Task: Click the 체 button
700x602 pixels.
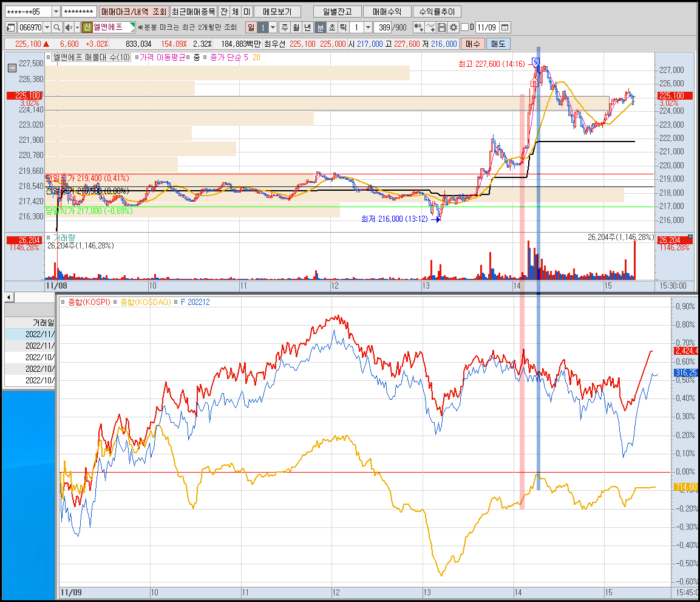Action: [x=236, y=12]
